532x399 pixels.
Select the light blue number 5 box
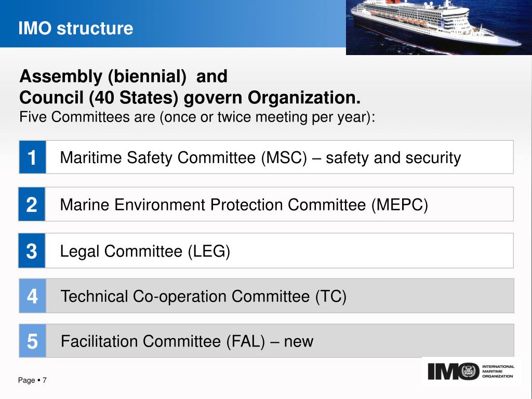coord(33,341)
